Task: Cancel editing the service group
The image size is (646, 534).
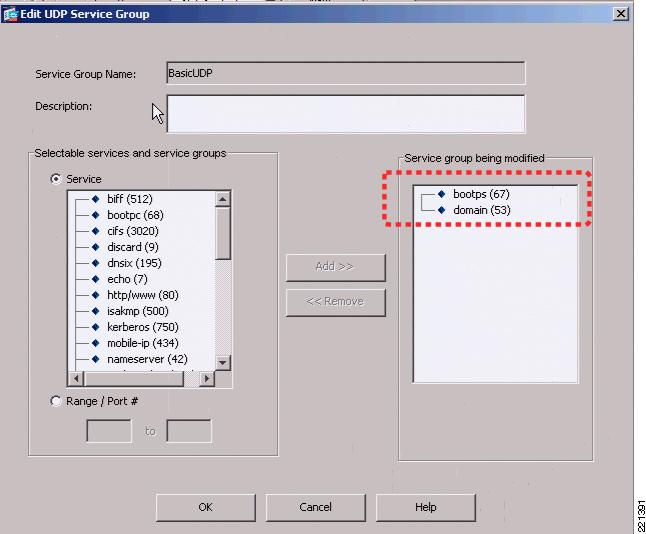Action: click(x=316, y=507)
